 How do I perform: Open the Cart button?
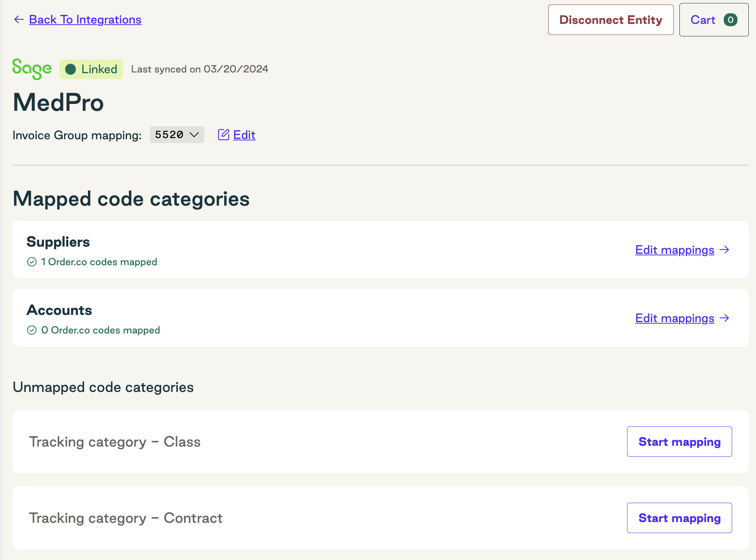(714, 20)
